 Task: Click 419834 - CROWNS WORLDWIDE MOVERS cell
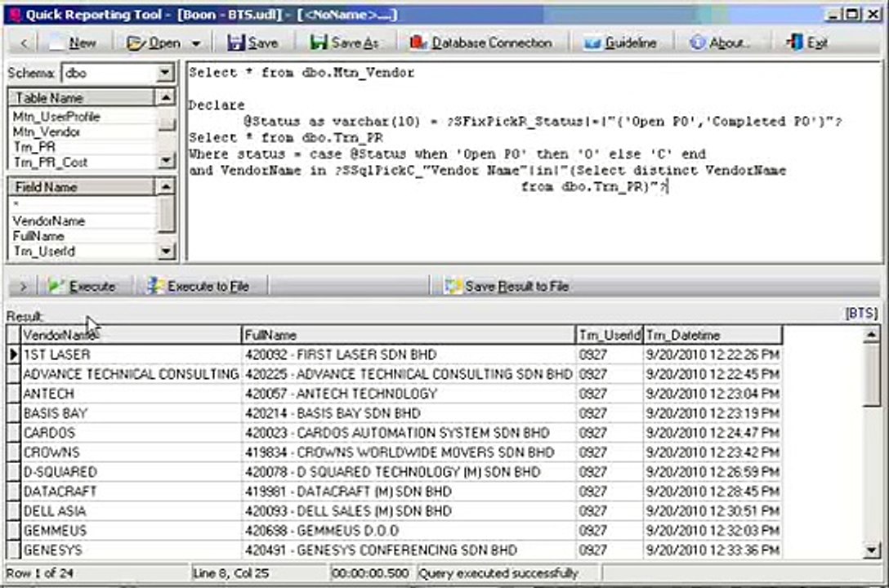[409, 452]
